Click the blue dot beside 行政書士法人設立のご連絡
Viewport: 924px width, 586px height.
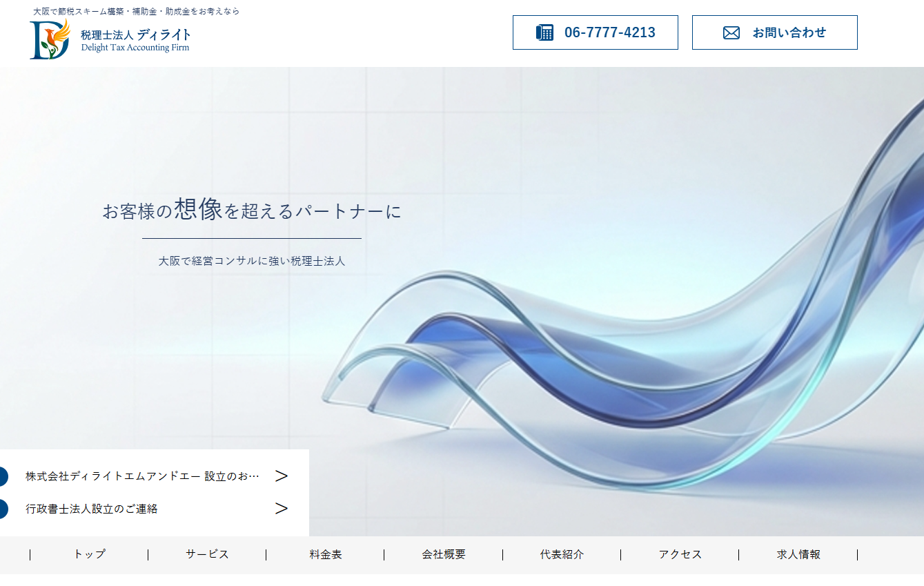[x=2, y=509]
